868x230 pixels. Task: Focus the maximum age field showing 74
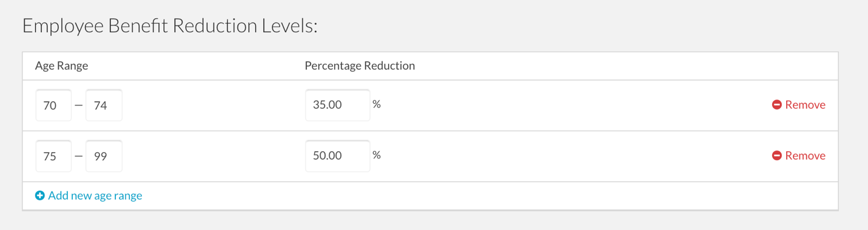pos(104,105)
